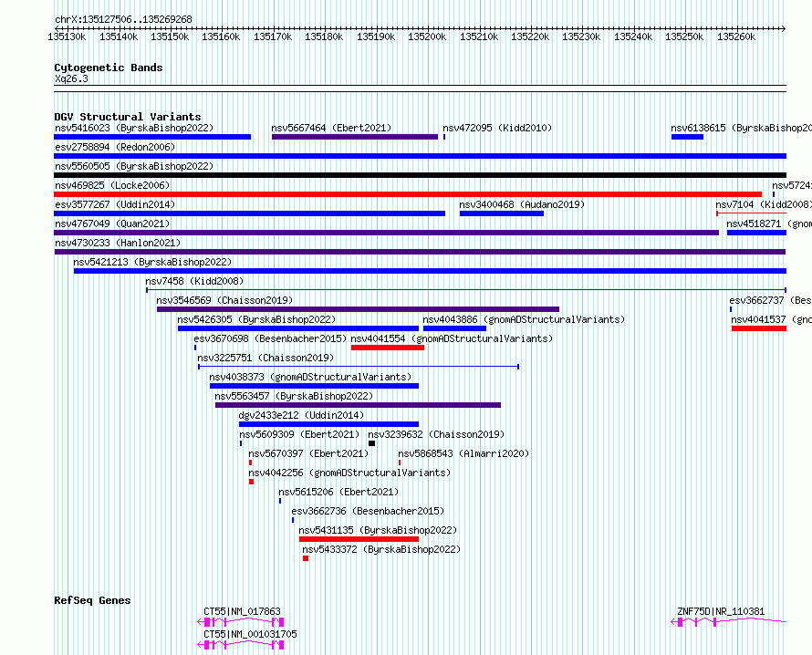Click the esv3662737 small blue marker
This screenshot has height=655, width=812.
coord(731,309)
